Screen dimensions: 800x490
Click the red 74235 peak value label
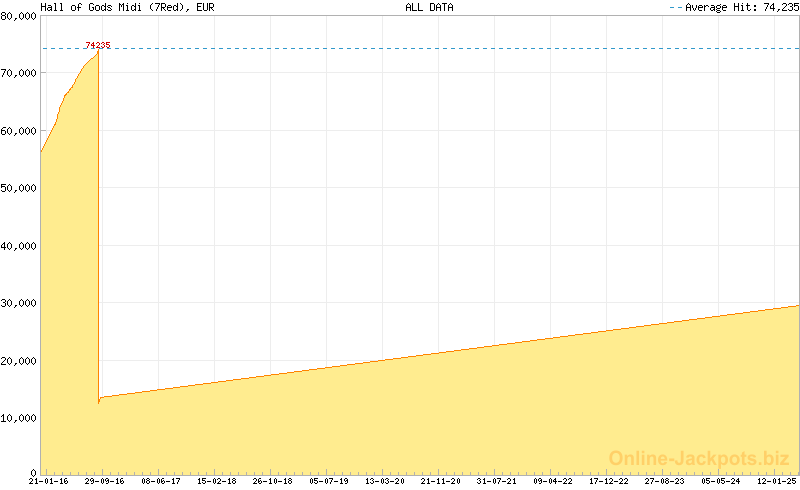(98, 45)
